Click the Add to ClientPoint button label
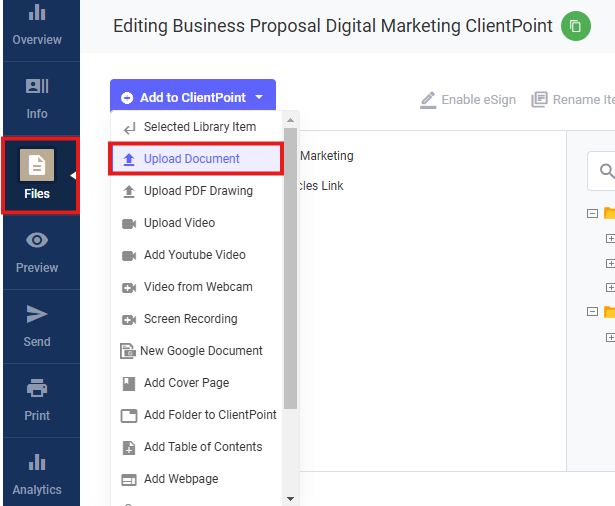The image size is (615, 506). pos(193,98)
